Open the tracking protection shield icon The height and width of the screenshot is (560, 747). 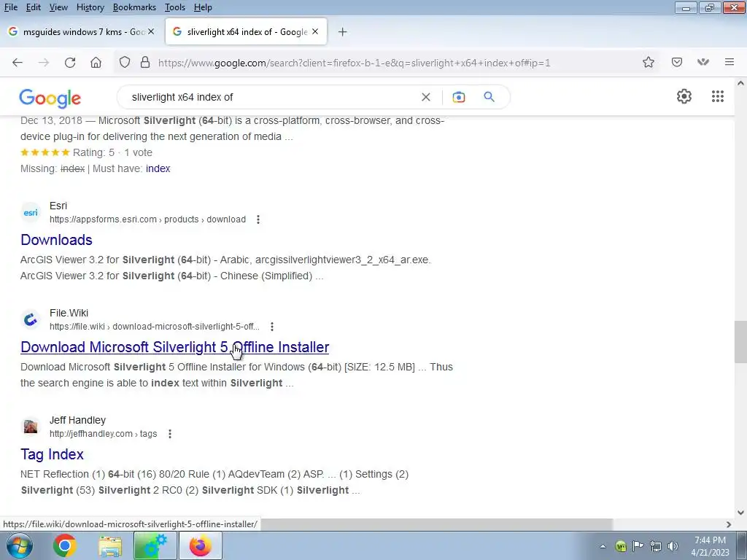(x=124, y=63)
